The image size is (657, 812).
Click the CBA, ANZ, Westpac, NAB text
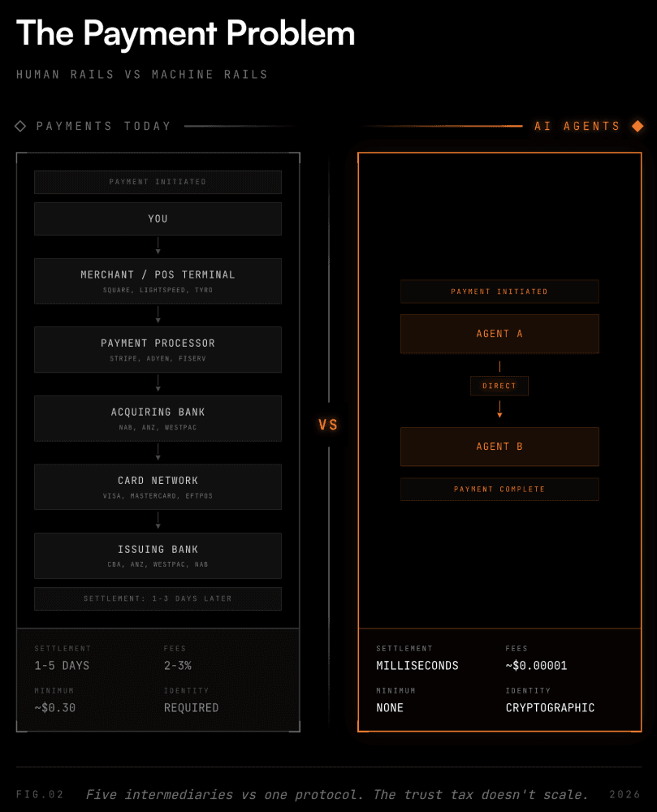[x=158, y=564]
